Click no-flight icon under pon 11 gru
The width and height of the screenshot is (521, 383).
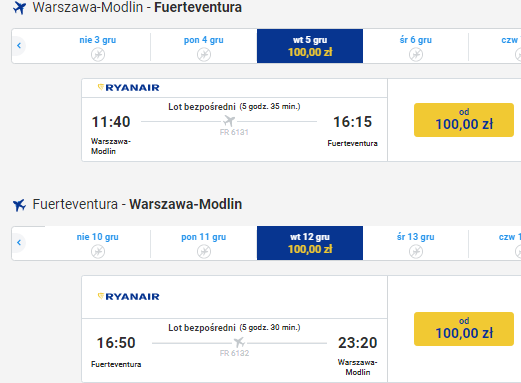pos(204,251)
